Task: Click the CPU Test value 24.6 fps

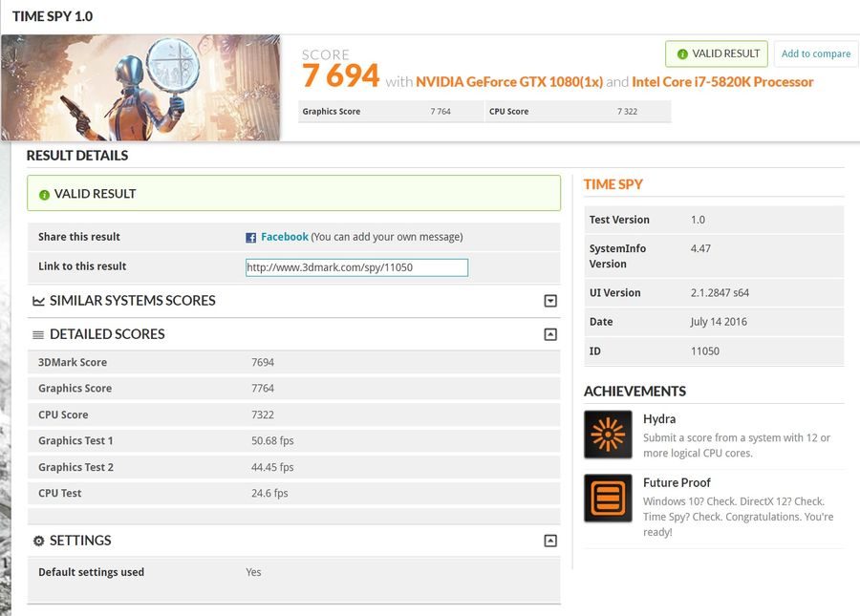Action: click(x=269, y=493)
